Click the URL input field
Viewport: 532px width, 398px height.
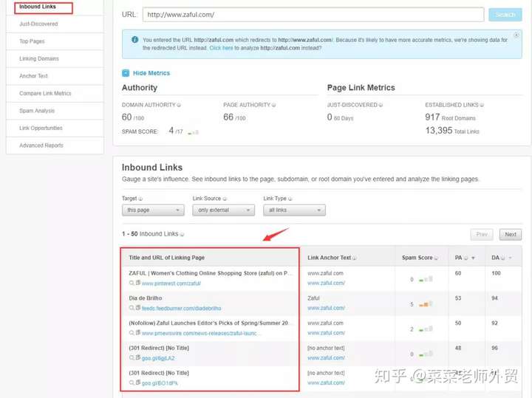(313, 15)
